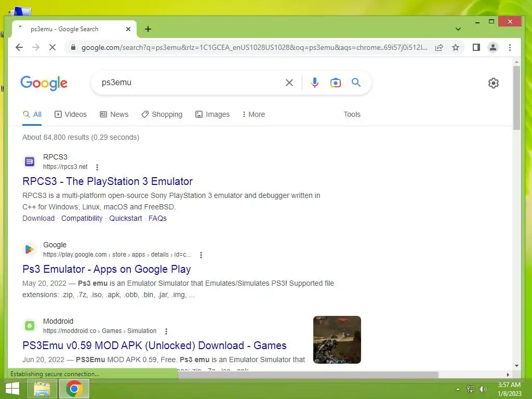The image size is (532, 399).
Task: Open Chrome three-dot menu
Action: pos(510,47)
